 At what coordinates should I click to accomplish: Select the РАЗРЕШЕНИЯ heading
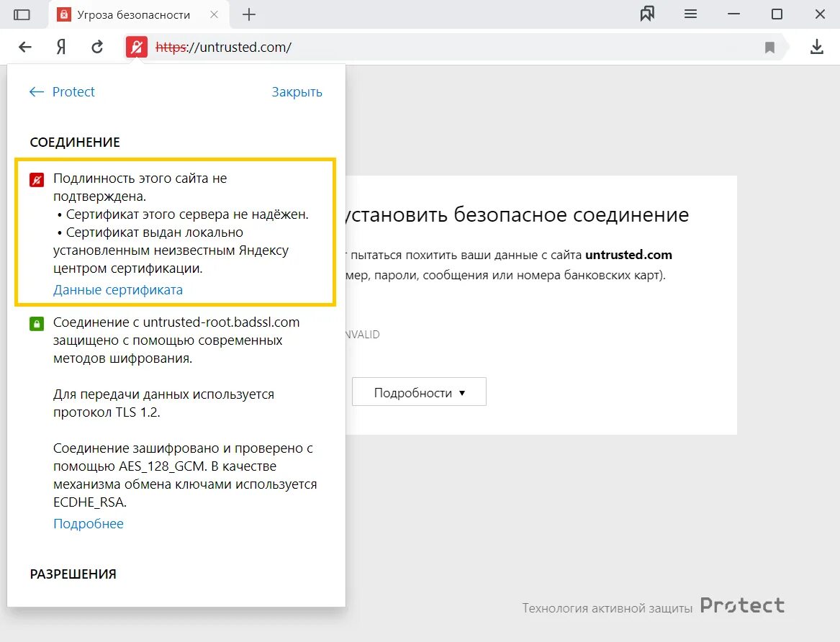tap(73, 574)
